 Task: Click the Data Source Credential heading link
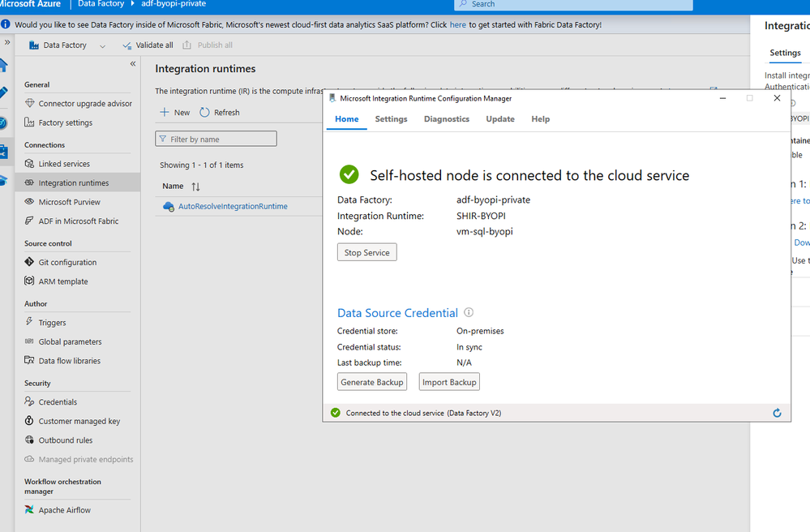tap(397, 313)
